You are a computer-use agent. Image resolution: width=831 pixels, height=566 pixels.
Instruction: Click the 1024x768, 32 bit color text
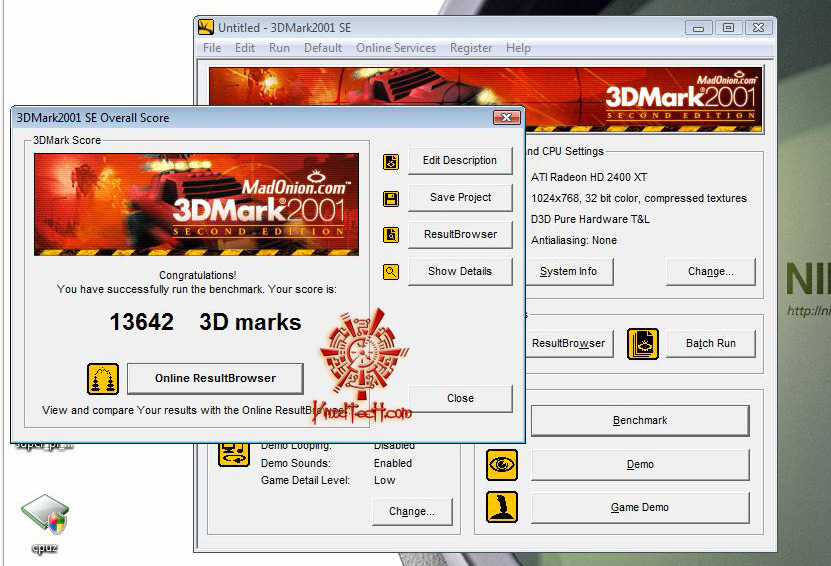tap(639, 198)
